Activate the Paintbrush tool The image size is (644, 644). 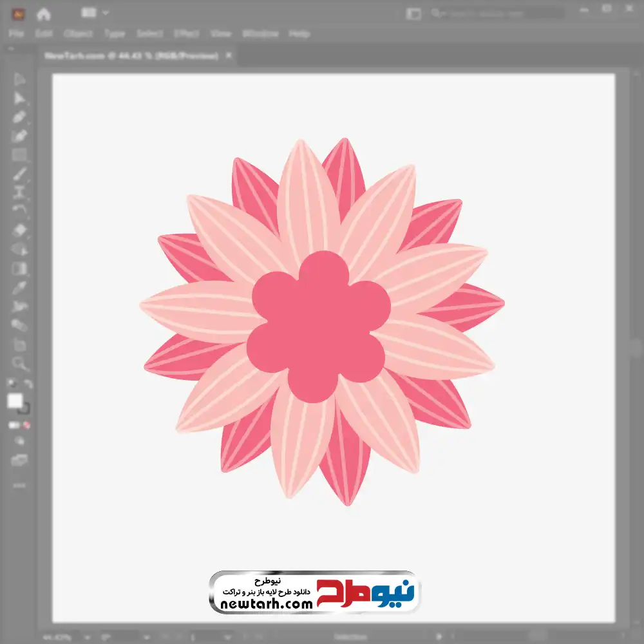coord(19,174)
